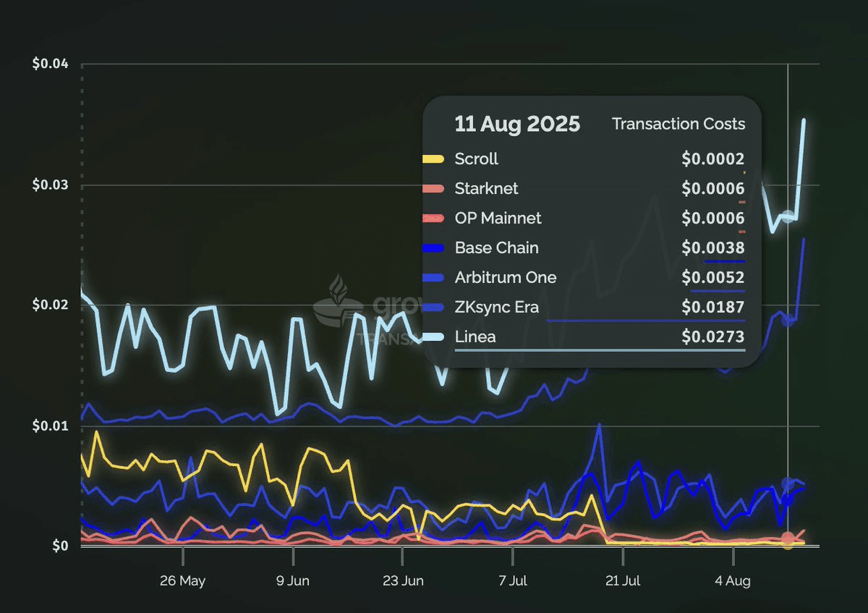868x613 pixels.
Task: Click the Linea value $0.0273
Action: (712, 337)
